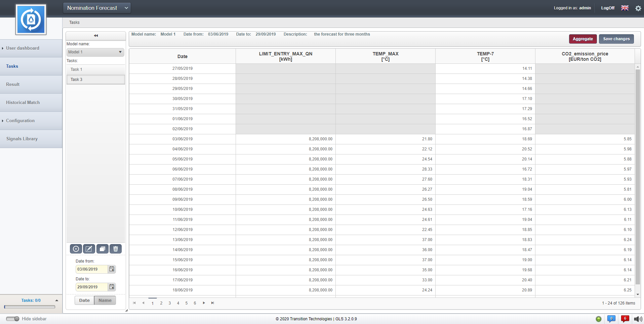Image resolution: width=644 pixels, height=324 pixels.
Task: Open the Model name dropdown
Action: point(95,52)
